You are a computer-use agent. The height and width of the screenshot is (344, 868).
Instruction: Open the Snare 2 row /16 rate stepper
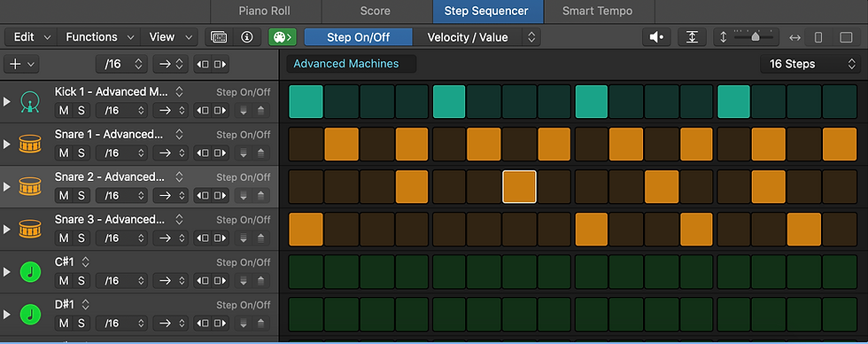122,196
